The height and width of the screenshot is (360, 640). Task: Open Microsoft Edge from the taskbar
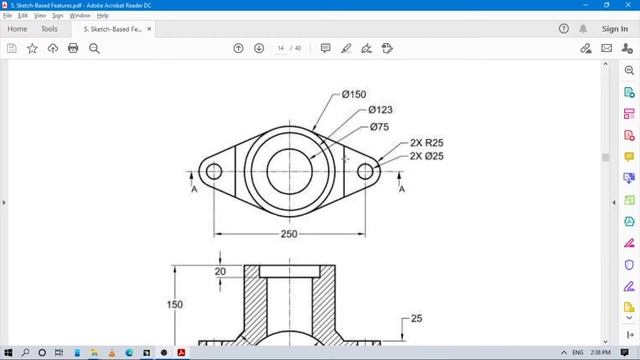[129, 353]
